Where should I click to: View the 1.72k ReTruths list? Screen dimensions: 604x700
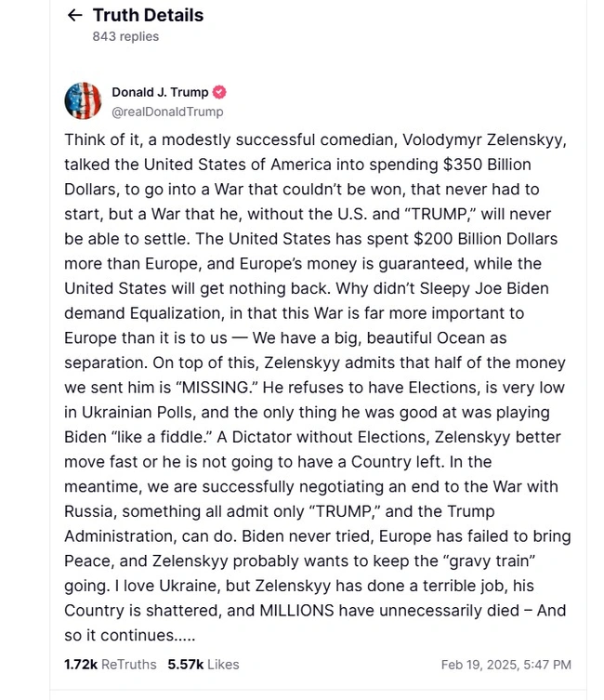coord(110,665)
